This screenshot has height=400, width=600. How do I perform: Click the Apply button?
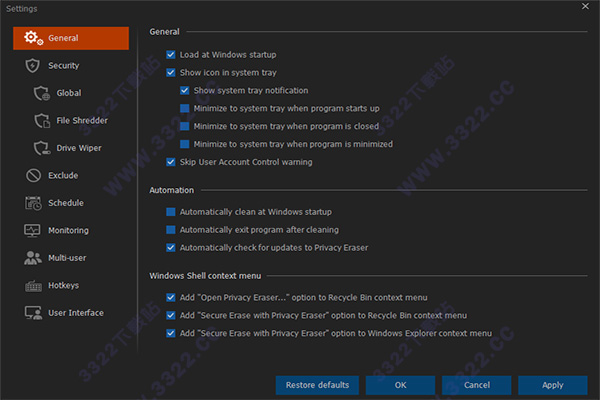pos(553,385)
